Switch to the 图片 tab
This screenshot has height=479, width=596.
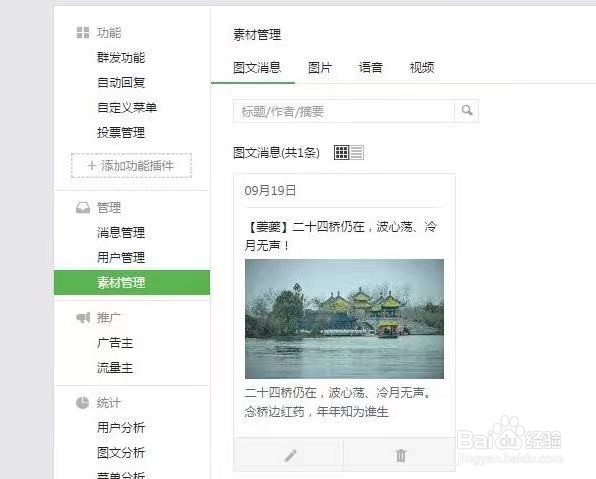[x=320, y=68]
